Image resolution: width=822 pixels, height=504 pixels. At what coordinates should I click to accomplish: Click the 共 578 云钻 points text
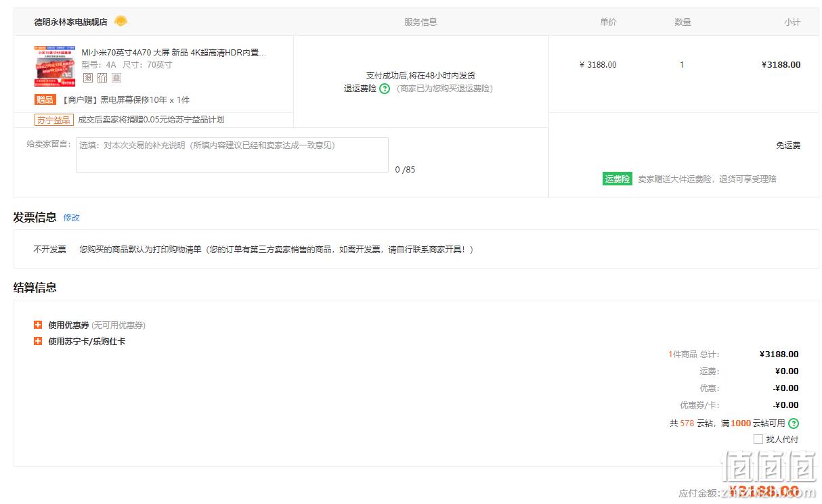click(691, 423)
